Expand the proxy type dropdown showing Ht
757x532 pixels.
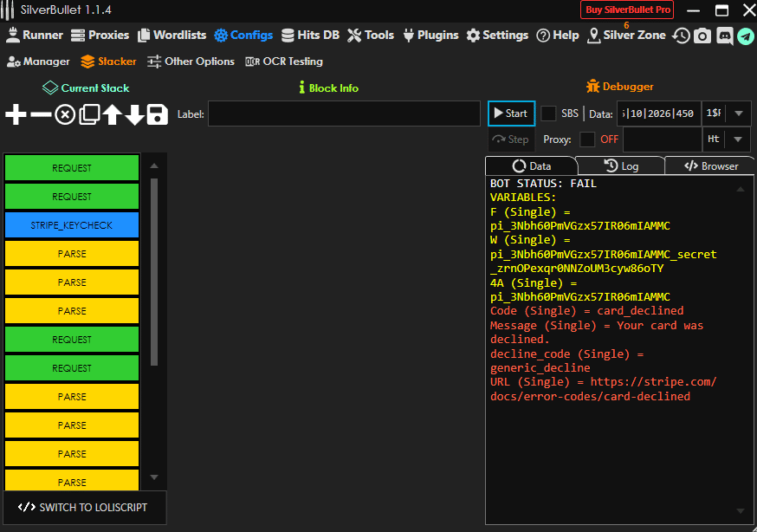[738, 139]
